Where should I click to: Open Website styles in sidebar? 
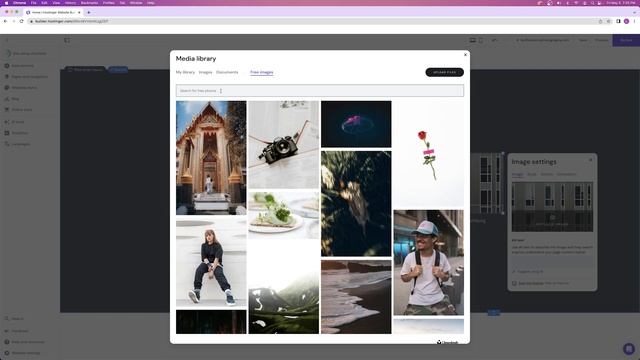(21, 88)
